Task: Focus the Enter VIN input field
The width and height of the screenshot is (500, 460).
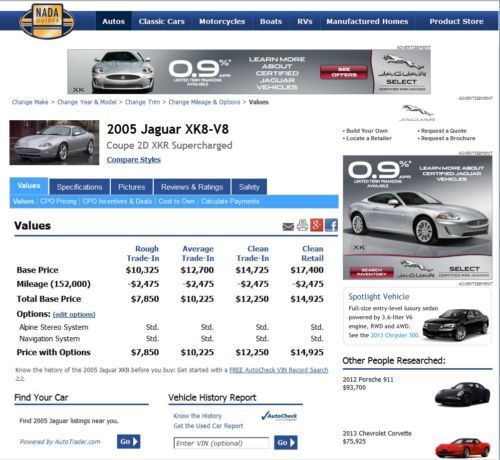Action: tap(221, 443)
